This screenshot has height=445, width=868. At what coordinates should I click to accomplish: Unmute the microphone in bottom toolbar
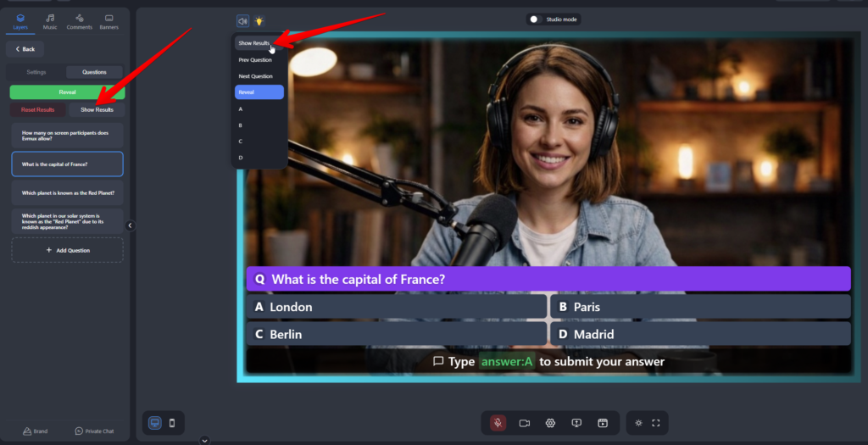[x=498, y=423]
